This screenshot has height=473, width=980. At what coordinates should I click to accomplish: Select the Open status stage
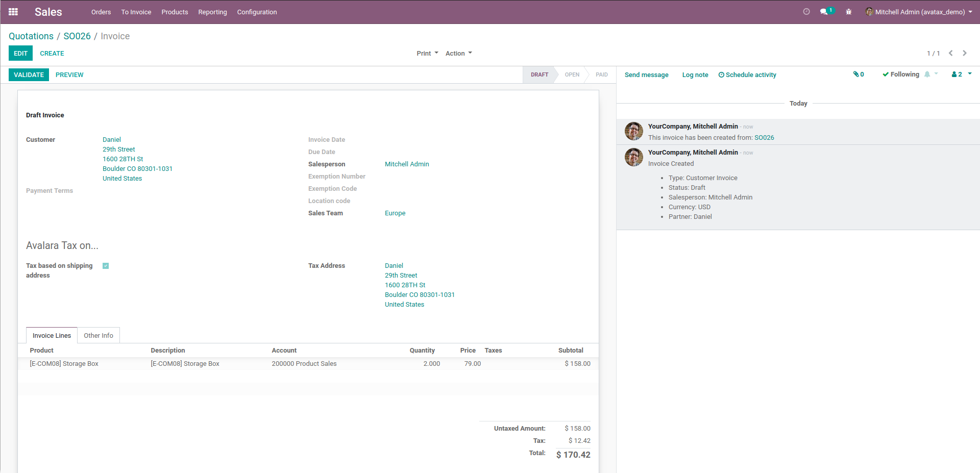pos(572,74)
